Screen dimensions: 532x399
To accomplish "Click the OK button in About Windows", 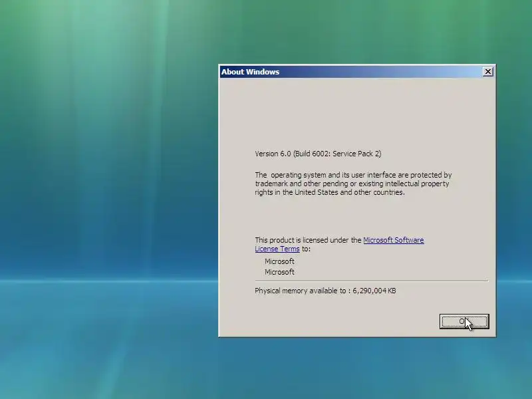I will click(464, 321).
